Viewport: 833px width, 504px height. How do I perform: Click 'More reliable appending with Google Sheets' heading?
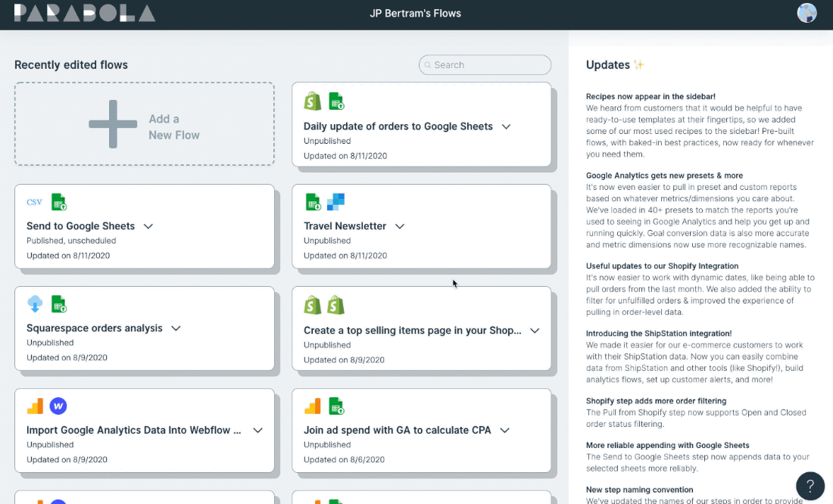pos(668,446)
